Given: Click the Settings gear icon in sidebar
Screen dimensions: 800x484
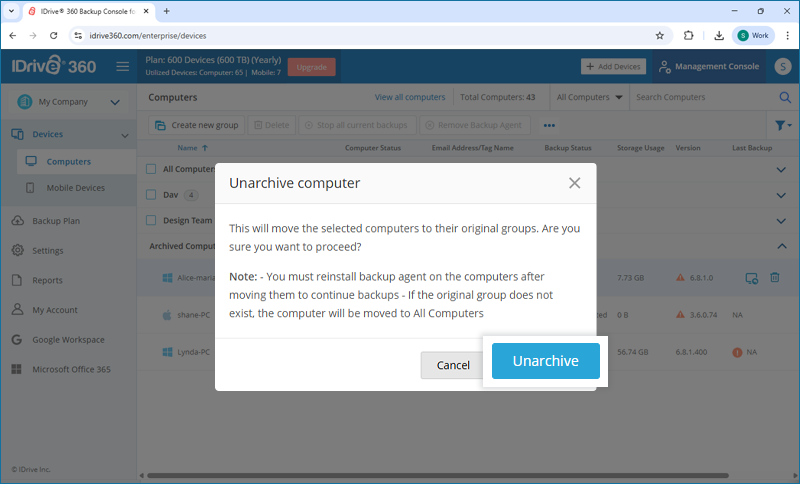Looking at the screenshot, I should click(x=17, y=250).
